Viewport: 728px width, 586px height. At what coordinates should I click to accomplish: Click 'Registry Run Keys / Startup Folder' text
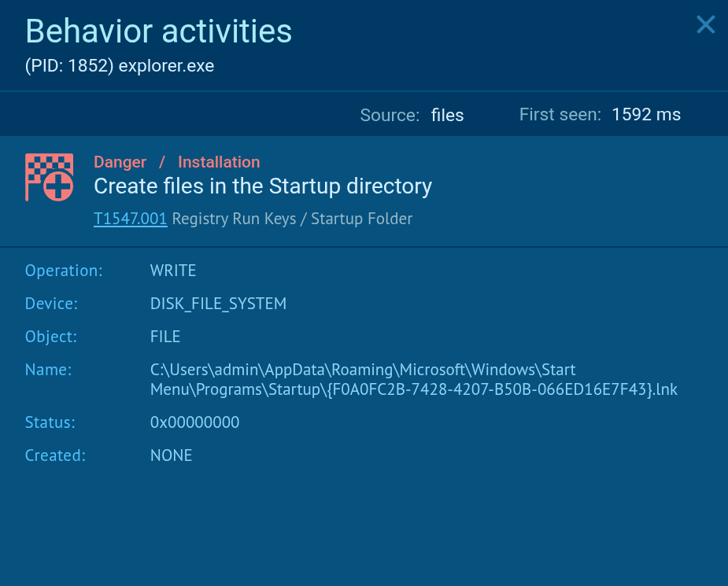[292, 219]
